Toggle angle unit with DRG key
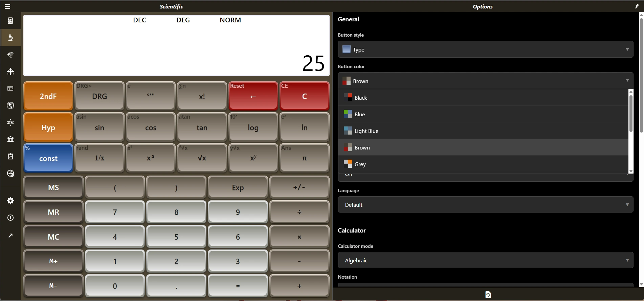This screenshot has width=644, height=301. (x=99, y=96)
